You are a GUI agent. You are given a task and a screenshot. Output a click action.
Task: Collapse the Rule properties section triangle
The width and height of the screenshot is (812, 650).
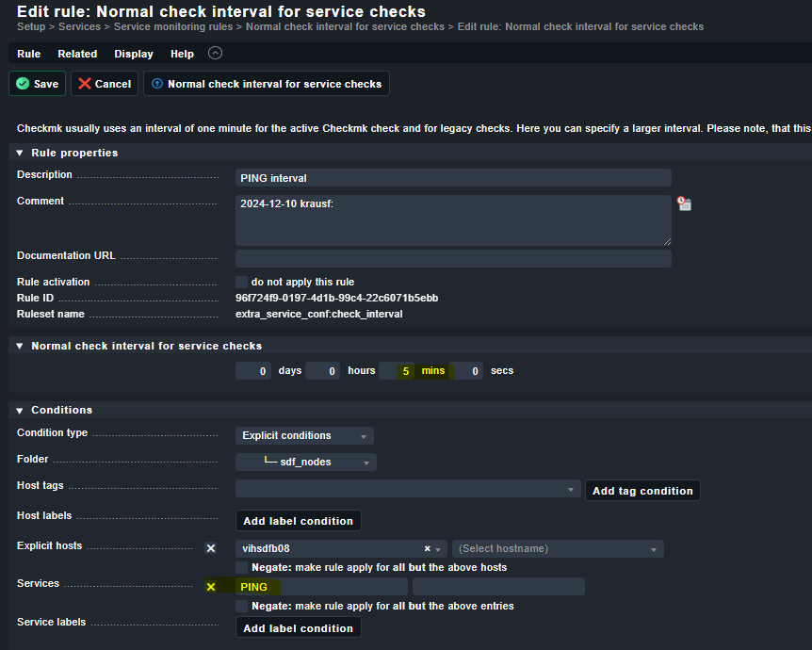(19, 153)
